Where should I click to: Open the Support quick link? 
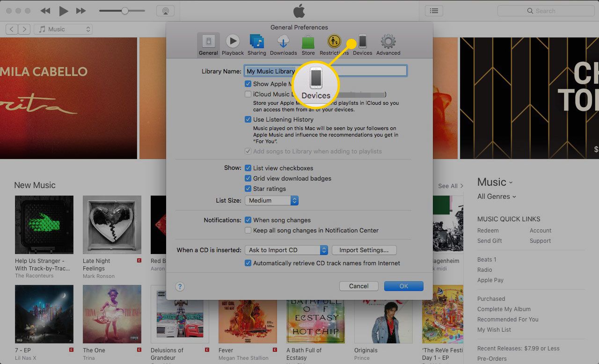tap(541, 240)
